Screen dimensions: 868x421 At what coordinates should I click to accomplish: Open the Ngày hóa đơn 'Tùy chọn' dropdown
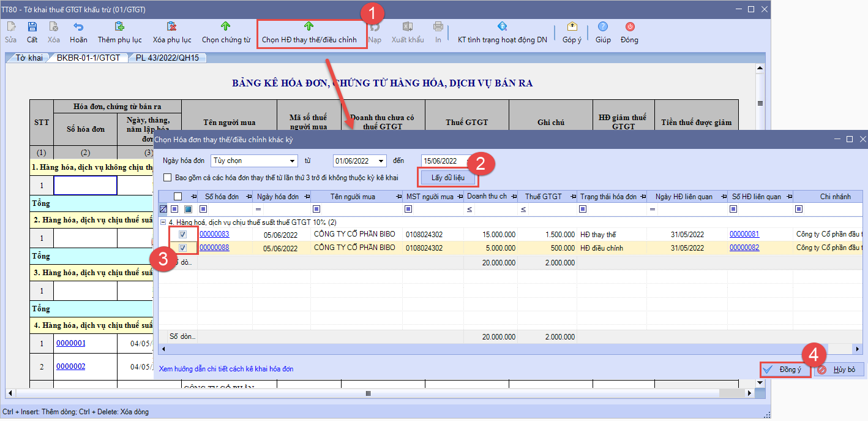coord(292,161)
